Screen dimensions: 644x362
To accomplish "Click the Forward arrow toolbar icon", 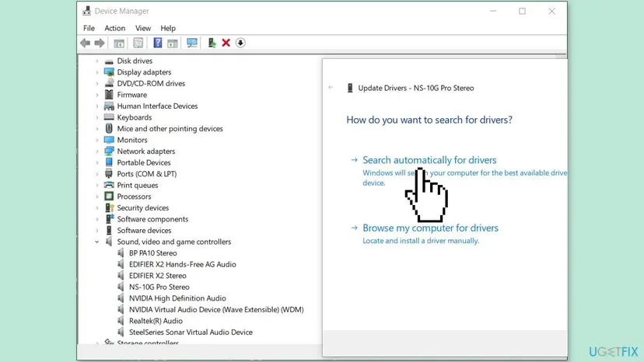I will tap(100, 43).
